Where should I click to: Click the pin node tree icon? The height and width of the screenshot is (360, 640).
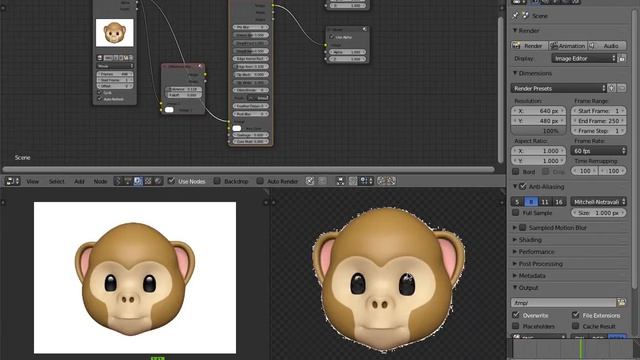coord(310,181)
